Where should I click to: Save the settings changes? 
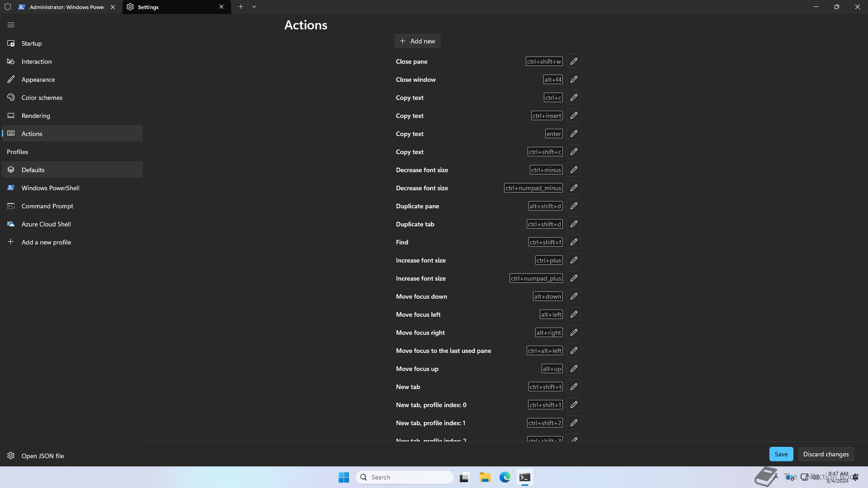coord(781,454)
